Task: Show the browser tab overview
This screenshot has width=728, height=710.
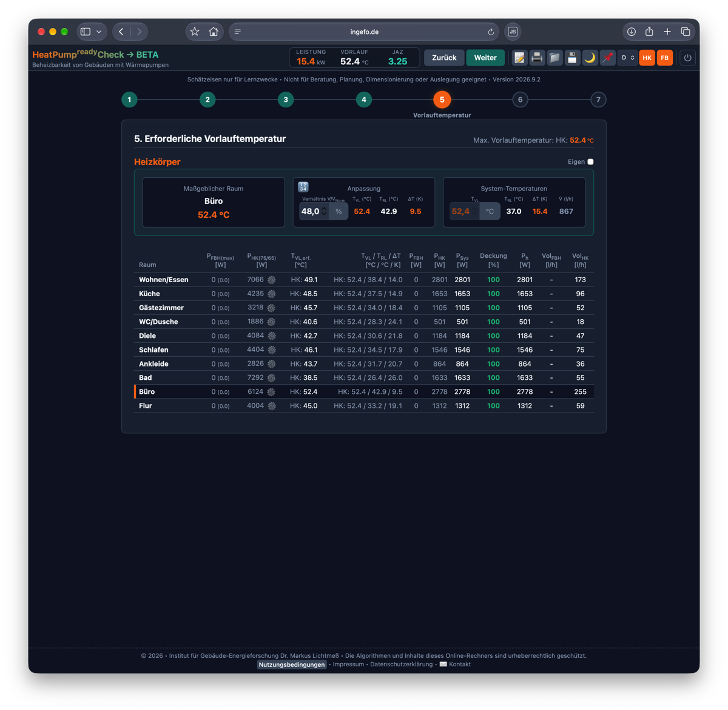Action: point(686,32)
